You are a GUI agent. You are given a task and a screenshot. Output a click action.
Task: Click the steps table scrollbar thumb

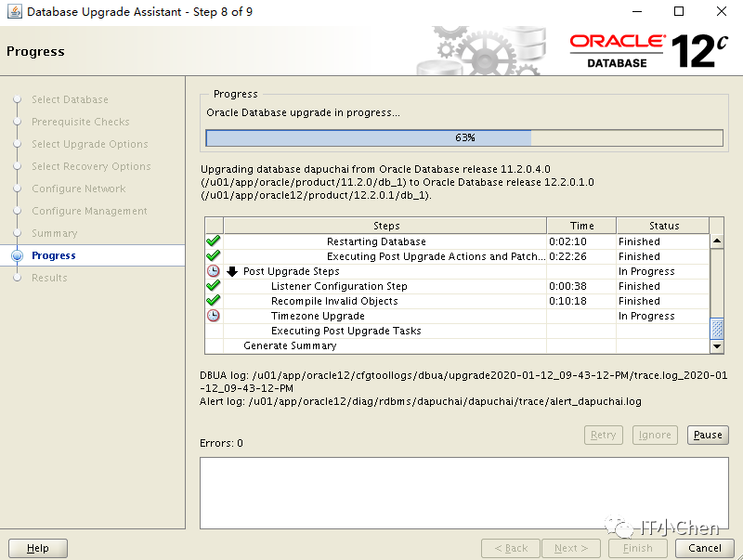pyautogui.click(x=717, y=329)
